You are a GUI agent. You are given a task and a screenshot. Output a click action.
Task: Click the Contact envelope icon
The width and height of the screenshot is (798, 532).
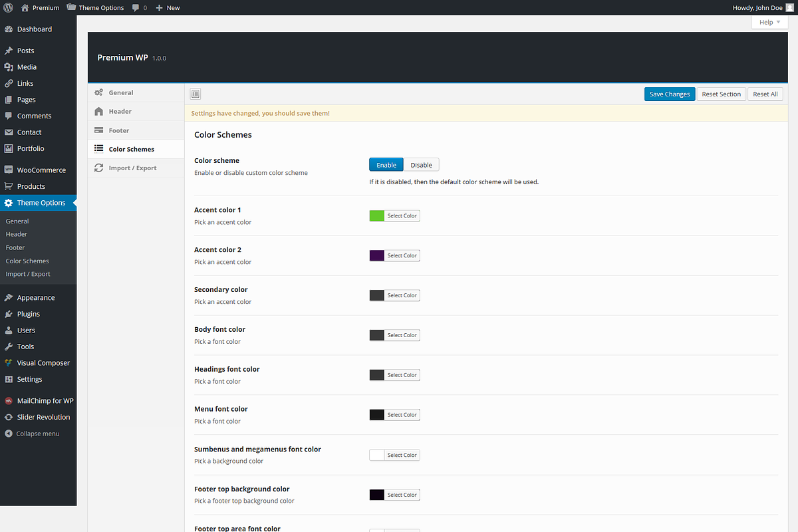[x=9, y=132]
